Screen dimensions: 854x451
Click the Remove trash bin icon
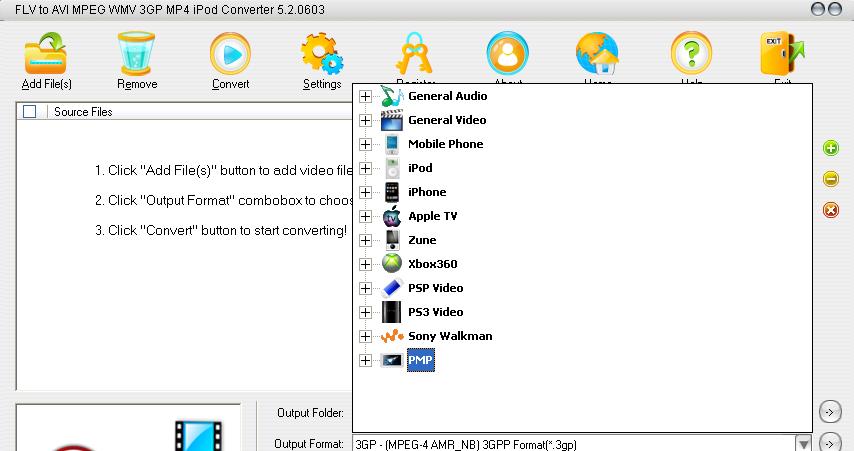[137, 53]
